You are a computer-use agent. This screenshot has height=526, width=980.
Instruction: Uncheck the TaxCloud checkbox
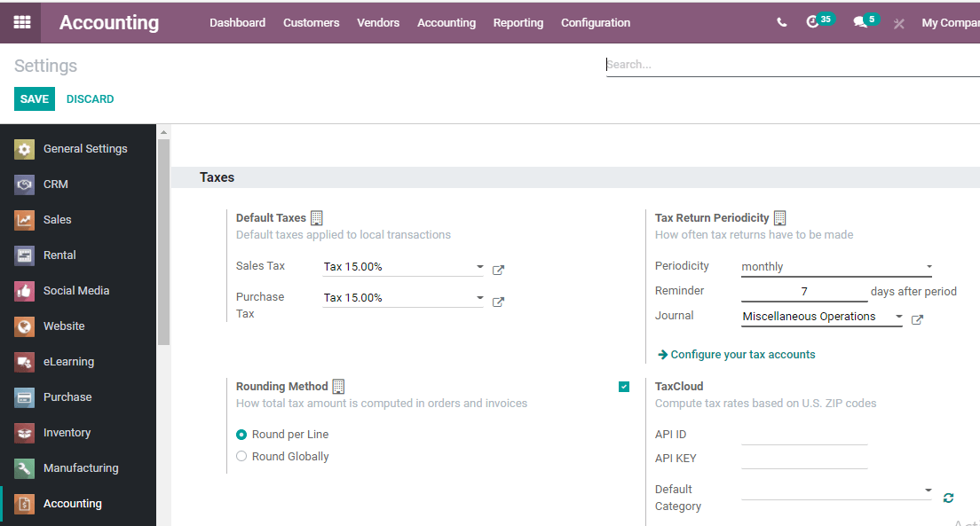click(624, 387)
